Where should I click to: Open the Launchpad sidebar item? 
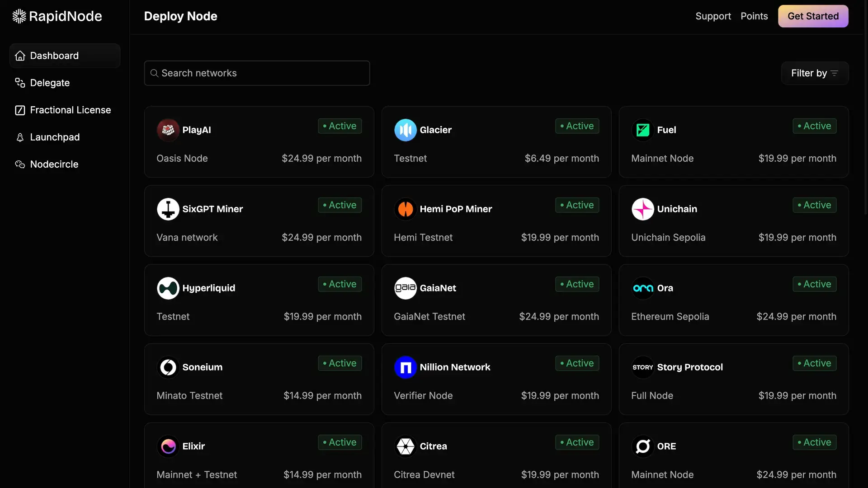point(55,137)
